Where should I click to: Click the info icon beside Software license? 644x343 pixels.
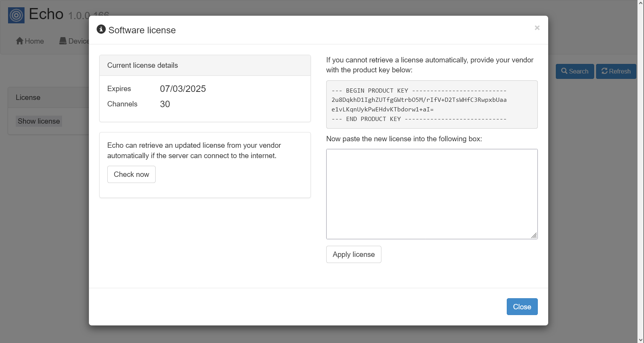[101, 29]
